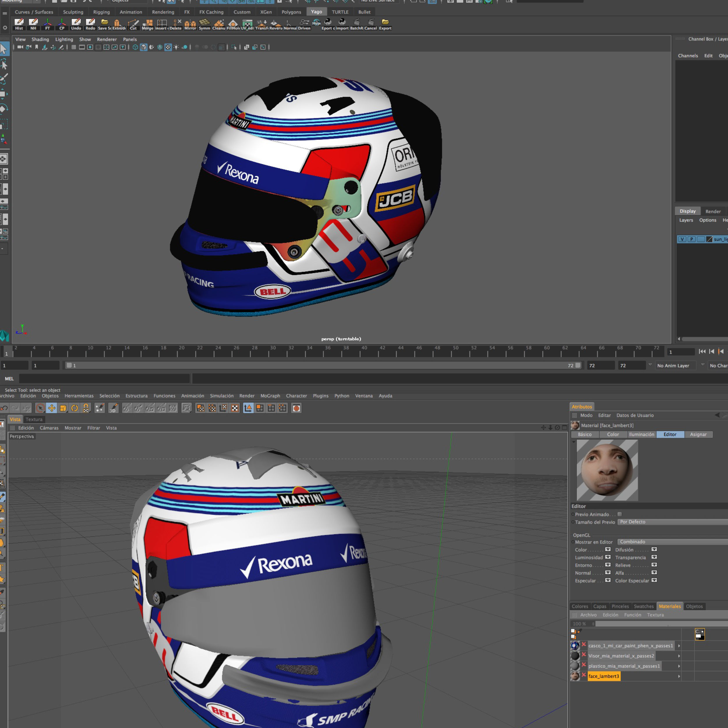Open Tamaño del Previo dropdown
The width and height of the screenshot is (728, 728).
pyautogui.click(x=673, y=522)
